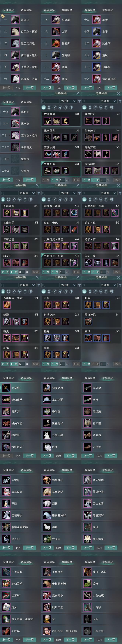
Task: Click 跳转 button next to page 3 field
Action: click(x=36, y=272)
